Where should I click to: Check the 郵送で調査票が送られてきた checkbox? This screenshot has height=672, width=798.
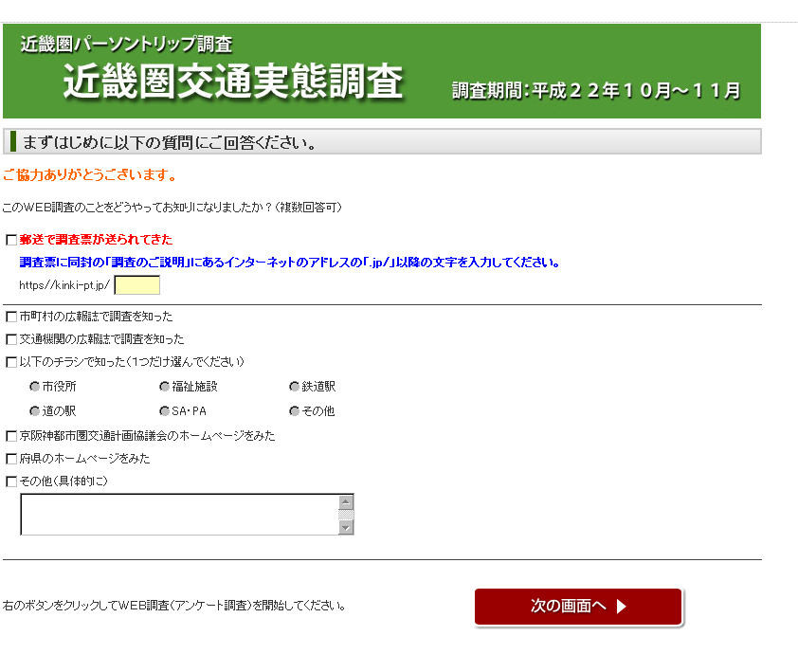click(x=11, y=240)
